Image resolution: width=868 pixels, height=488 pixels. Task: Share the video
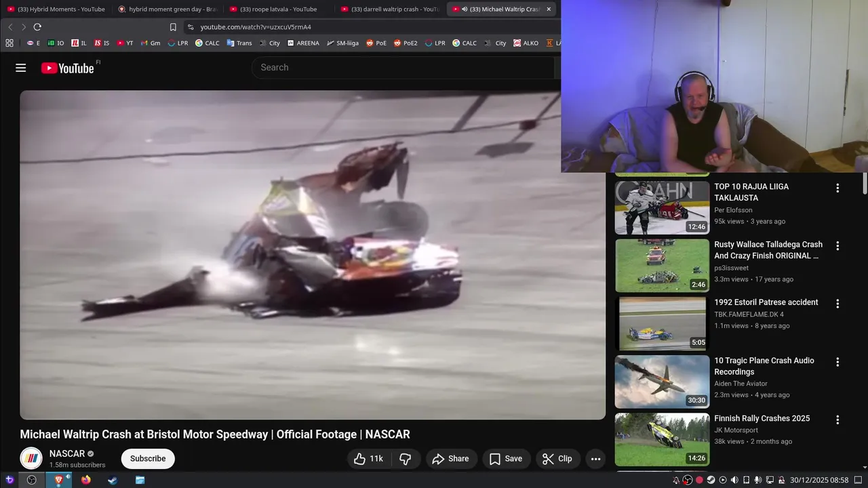(451, 459)
